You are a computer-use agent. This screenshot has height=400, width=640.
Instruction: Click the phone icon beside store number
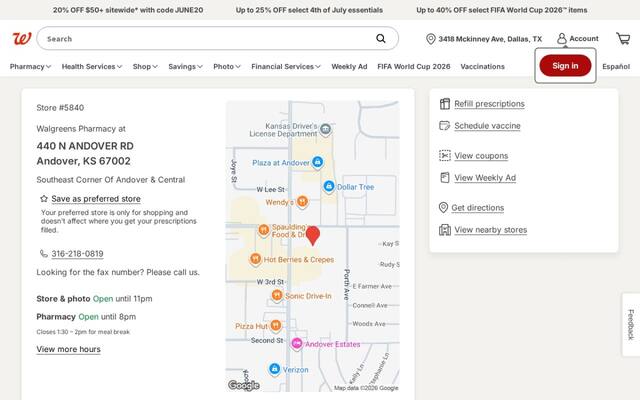(x=44, y=254)
